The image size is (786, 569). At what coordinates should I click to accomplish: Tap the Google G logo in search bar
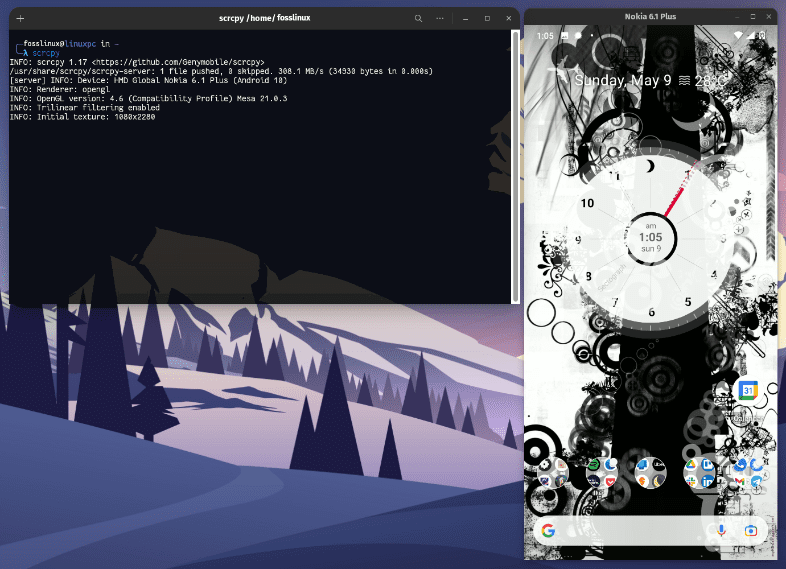[548, 530]
